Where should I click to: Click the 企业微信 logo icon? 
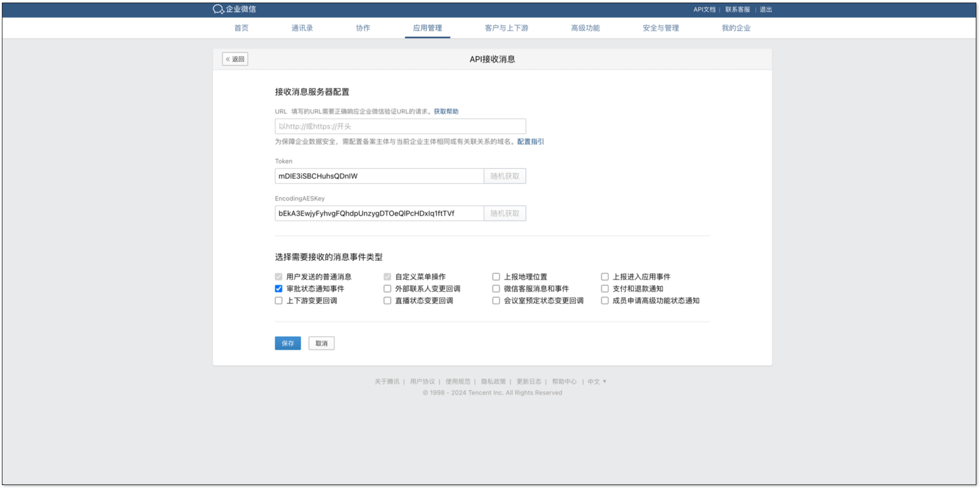(x=218, y=9)
